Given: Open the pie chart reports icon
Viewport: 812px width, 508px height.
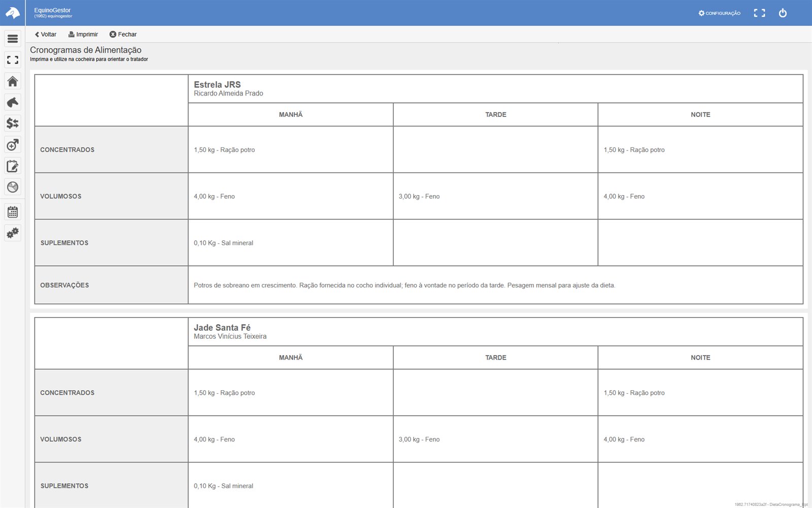Looking at the screenshot, I should (13, 187).
